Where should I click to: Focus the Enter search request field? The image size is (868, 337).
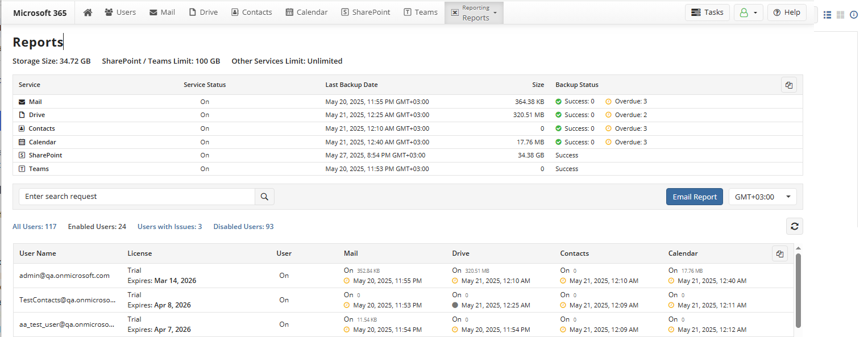tap(137, 197)
